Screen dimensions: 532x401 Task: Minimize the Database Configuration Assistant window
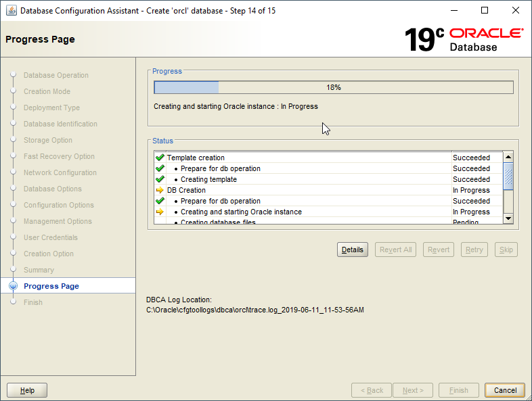[x=454, y=11]
